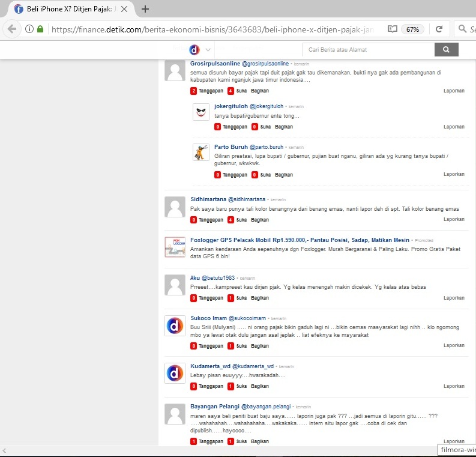The height and width of the screenshot is (457, 476).
Task: Click the green padlock security icon
Action: (40, 29)
